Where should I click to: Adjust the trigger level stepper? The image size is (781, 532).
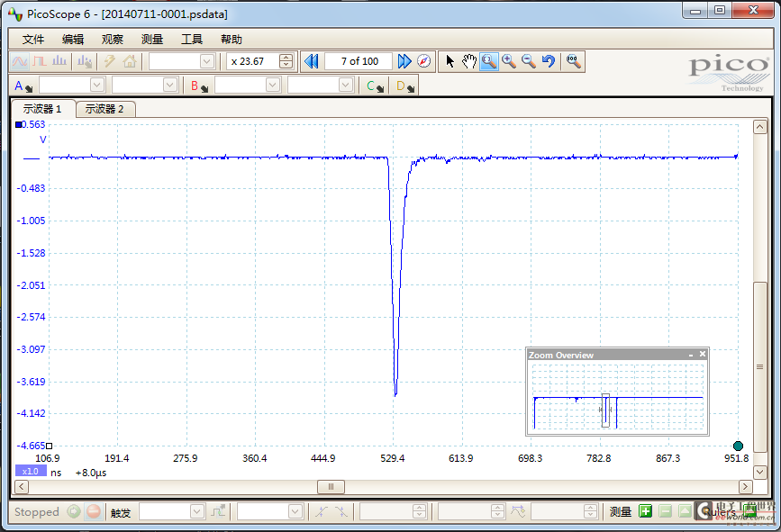pos(420,511)
